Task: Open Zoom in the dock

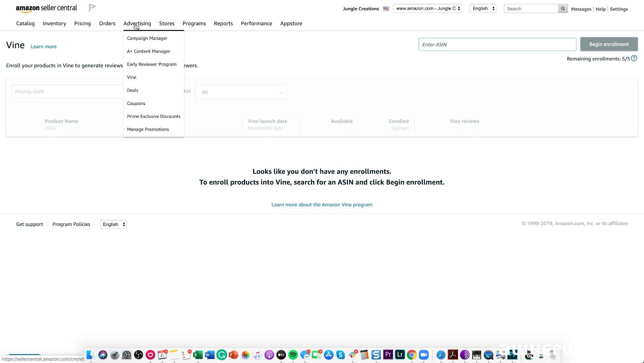Action: point(423,355)
